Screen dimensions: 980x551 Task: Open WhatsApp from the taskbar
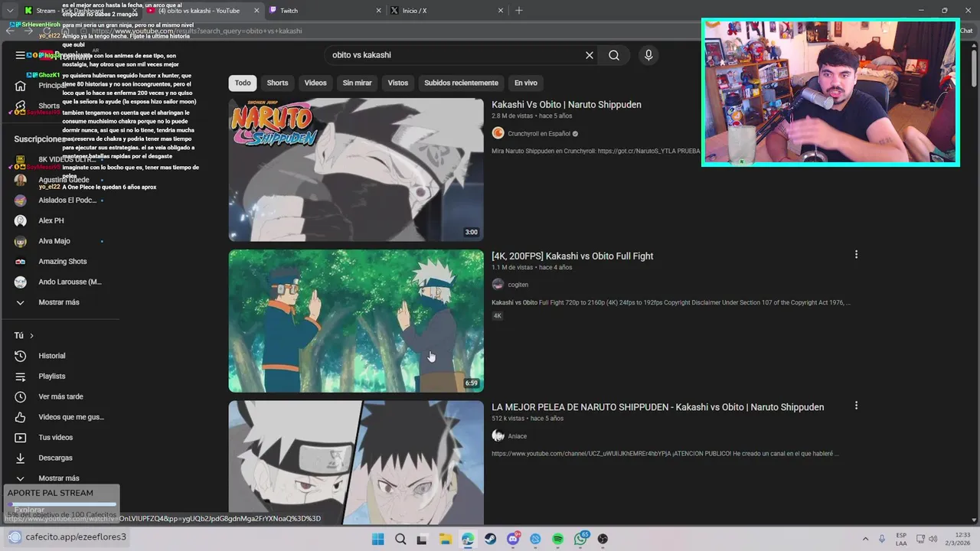pyautogui.click(x=580, y=539)
